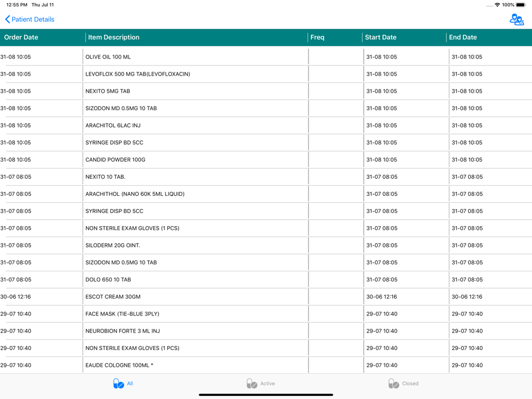
Task: Open the doctor stethoscope icon
Action: 517,20
